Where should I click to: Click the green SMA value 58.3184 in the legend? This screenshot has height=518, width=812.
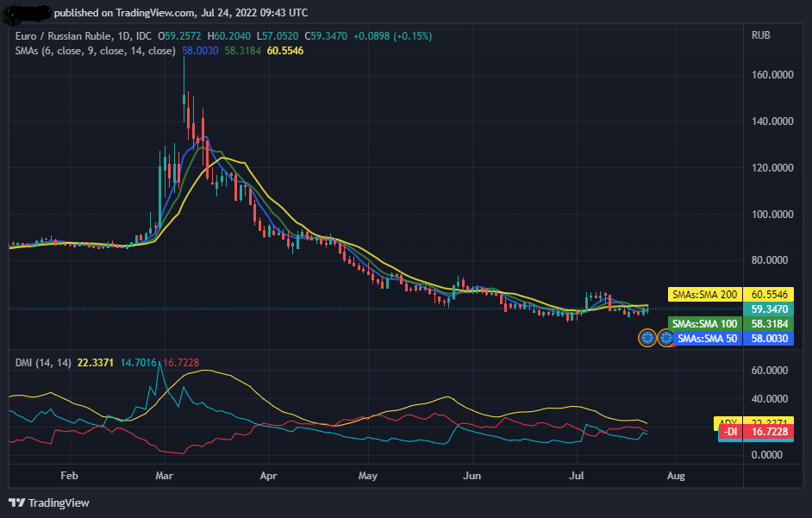[x=242, y=51]
